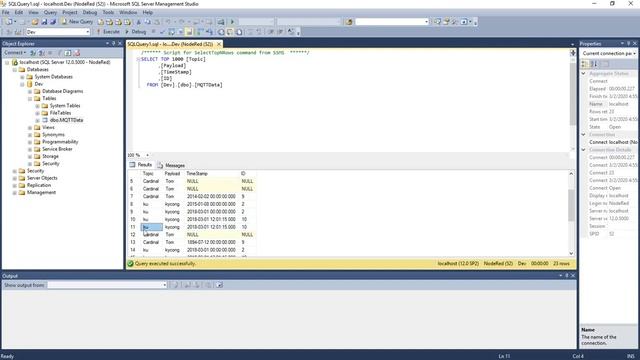The image size is (640, 360).
Task: Collapse the Databases folder node
Action: point(15,70)
